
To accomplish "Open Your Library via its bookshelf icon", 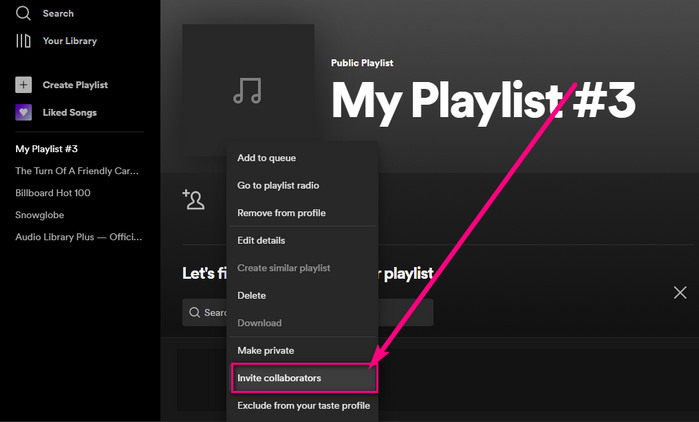I will tap(23, 41).
